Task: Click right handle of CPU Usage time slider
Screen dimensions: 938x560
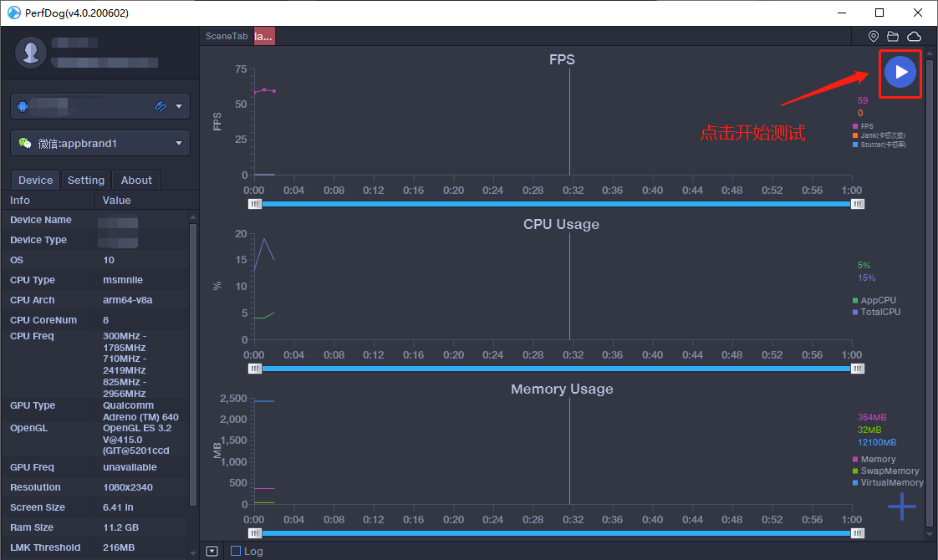Action: click(x=857, y=369)
